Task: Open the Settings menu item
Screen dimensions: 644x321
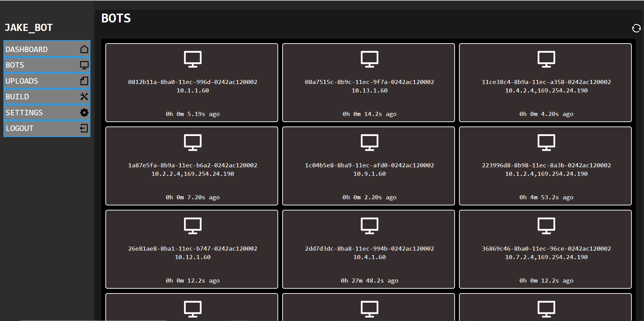Action: point(47,113)
